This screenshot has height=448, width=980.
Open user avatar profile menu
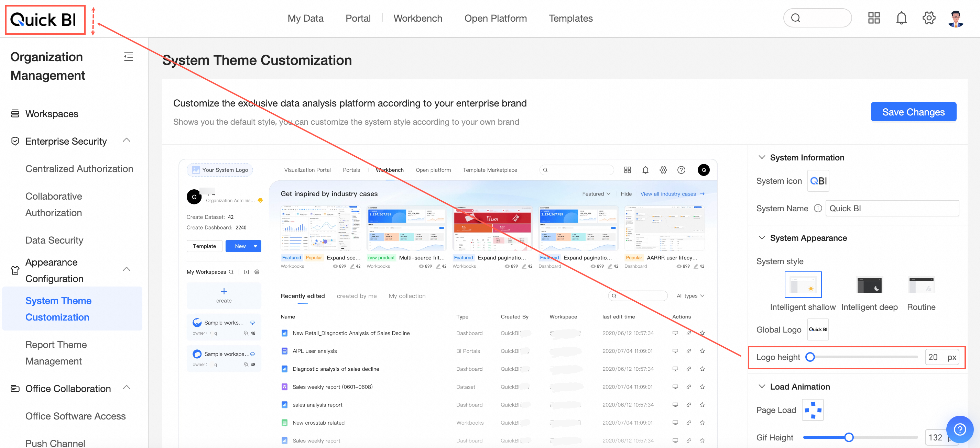(956, 18)
